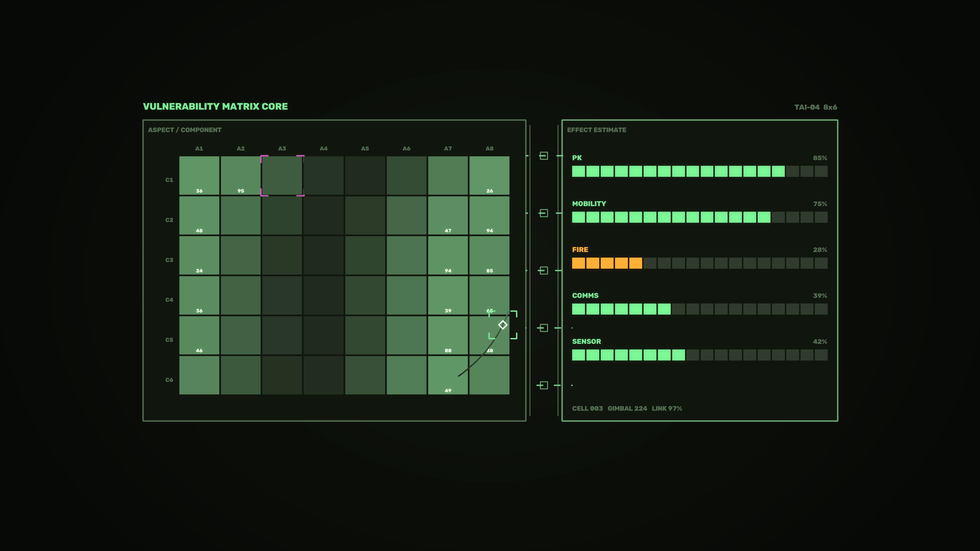Click column header A4
Image resolution: width=980 pixels, height=551 pixels.
coord(324,148)
